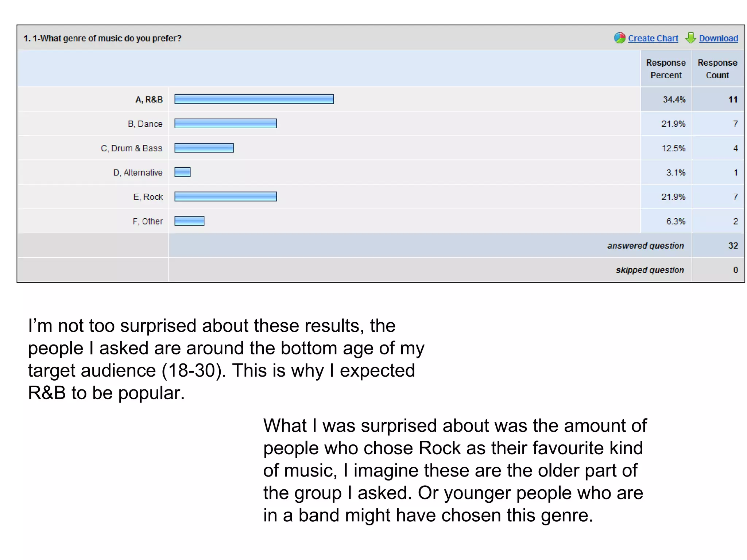This screenshot has height=560, width=747.
Task: Click the answered question count 32
Action: click(x=733, y=246)
